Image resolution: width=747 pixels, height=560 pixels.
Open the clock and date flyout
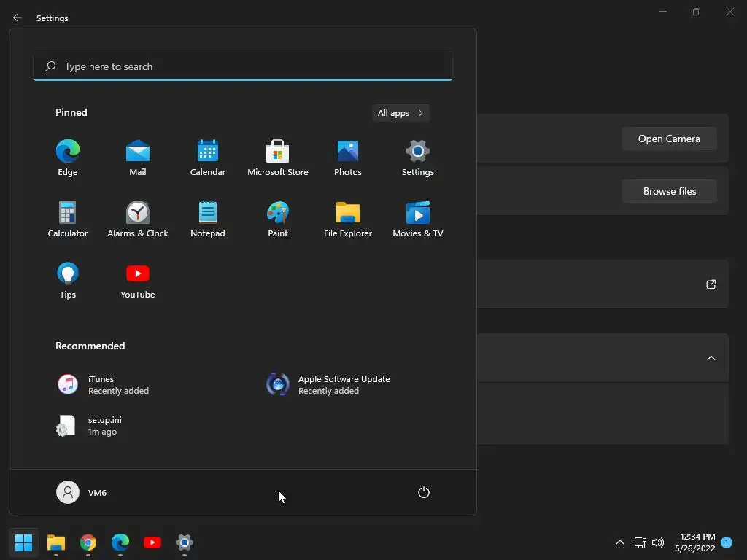click(695, 542)
